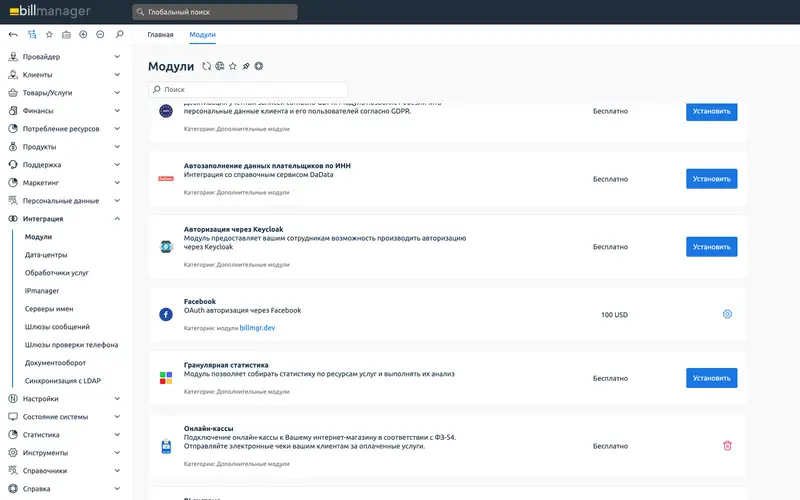800x500 pixels.
Task: Expand the Клиенты section chevron
Action: (x=117, y=74)
